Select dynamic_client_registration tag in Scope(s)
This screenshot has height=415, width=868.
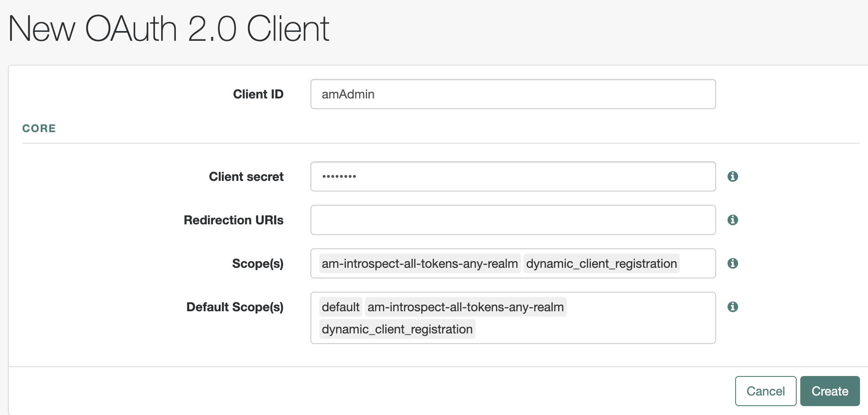click(x=601, y=263)
